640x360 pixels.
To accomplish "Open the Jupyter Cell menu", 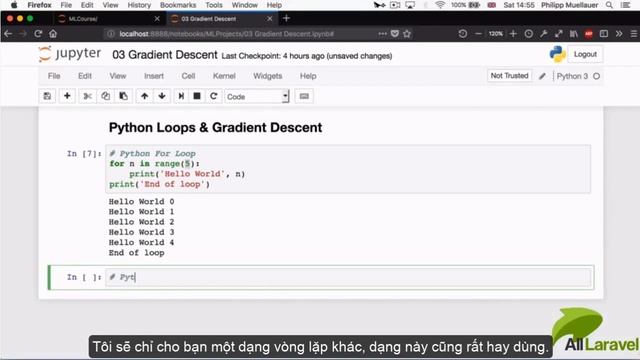I will coord(188,76).
